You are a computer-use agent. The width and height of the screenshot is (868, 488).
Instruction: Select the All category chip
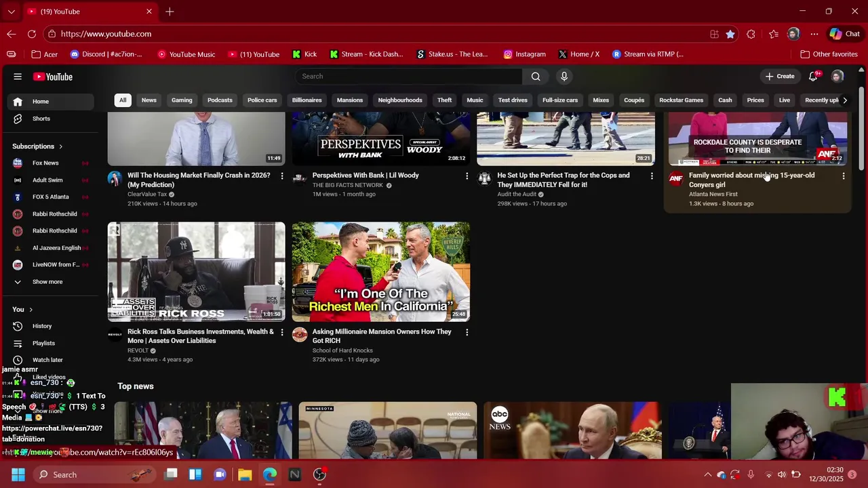123,100
